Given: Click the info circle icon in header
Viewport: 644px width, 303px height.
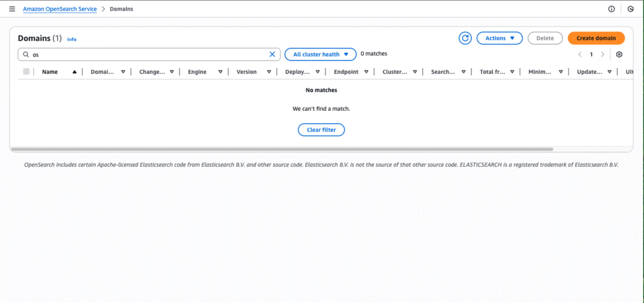Looking at the screenshot, I should coord(611,9).
